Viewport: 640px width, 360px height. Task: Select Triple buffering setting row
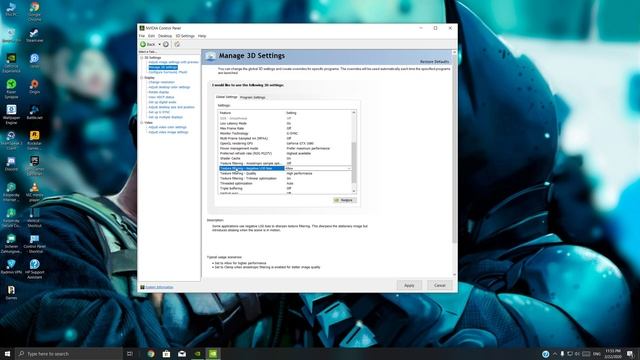(x=285, y=188)
